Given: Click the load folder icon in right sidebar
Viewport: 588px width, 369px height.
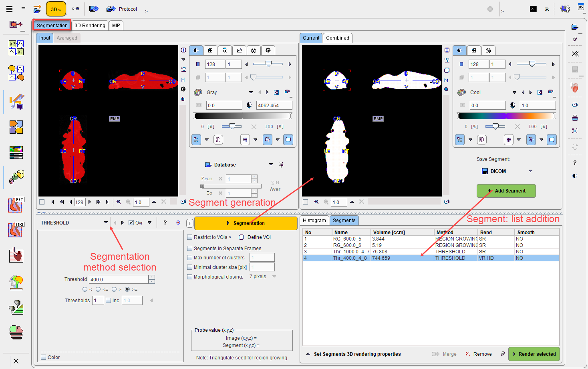Looking at the screenshot, I should [x=575, y=27].
